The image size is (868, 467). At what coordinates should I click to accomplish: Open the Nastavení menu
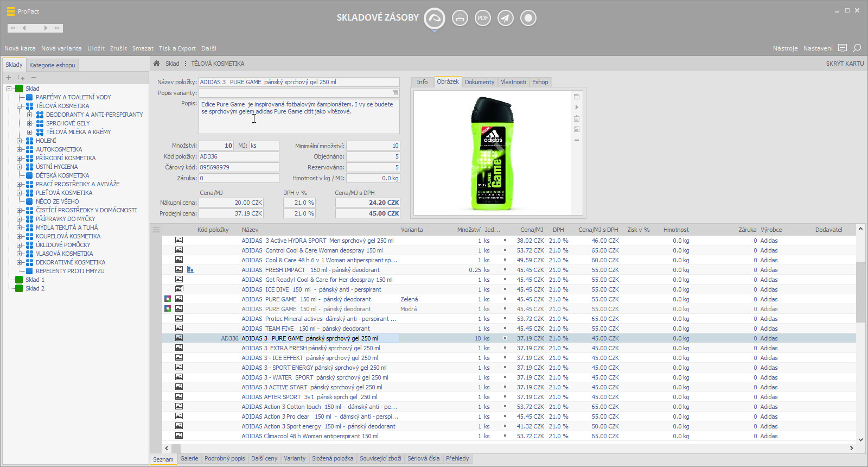(x=818, y=48)
